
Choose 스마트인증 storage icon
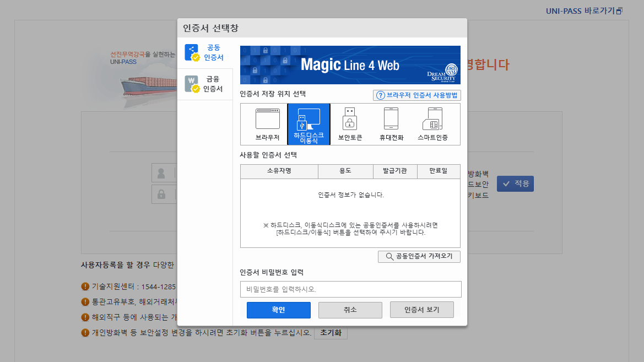(432, 124)
